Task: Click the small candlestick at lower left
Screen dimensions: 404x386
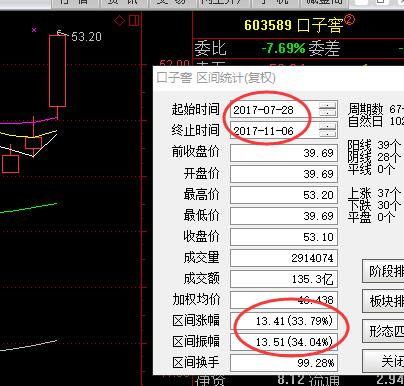Action: click(x=10, y=164)
